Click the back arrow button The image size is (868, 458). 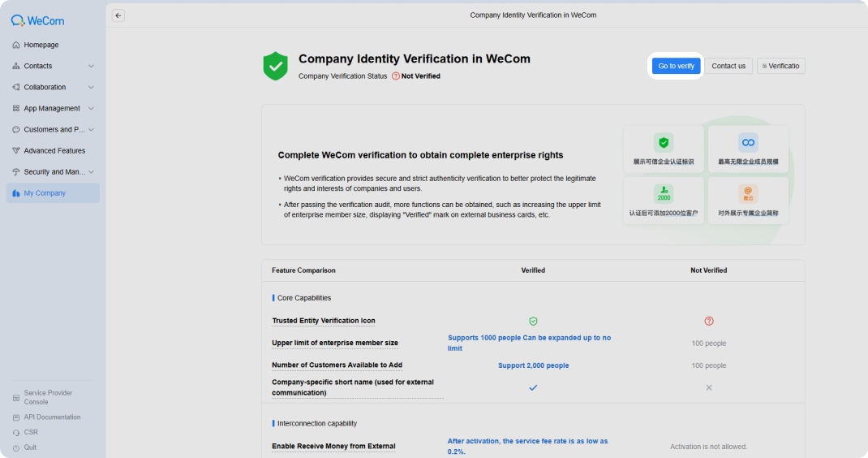click(x=118, y=15)
